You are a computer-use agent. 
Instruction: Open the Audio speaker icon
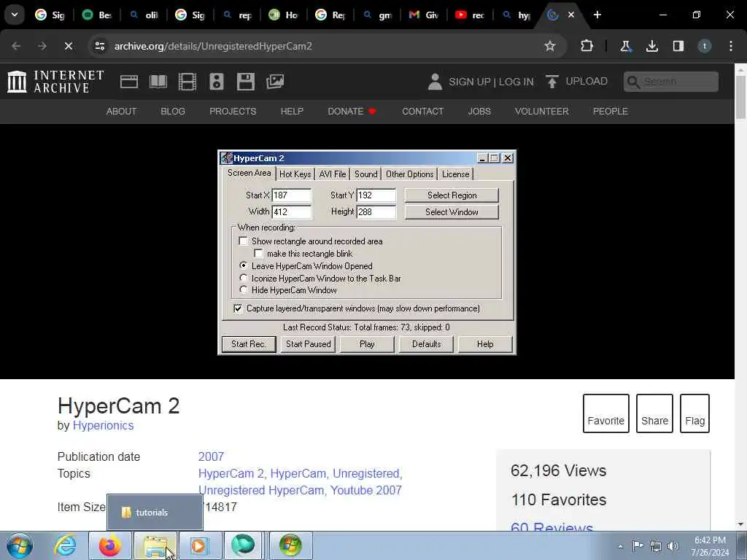(x=216, y=82)
